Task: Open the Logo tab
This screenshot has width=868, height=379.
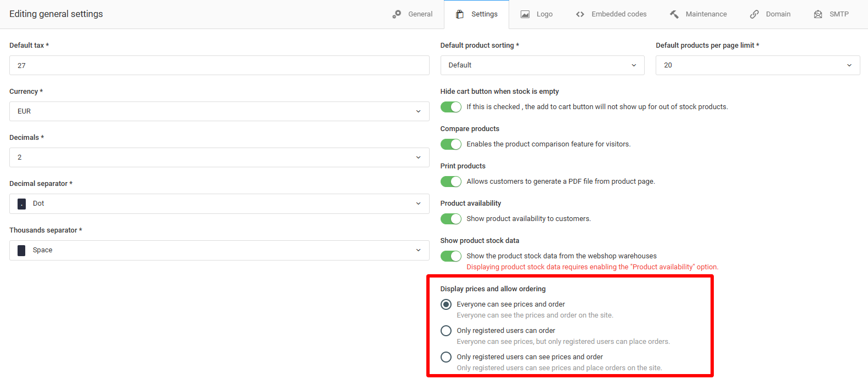Action: coord(537,14)
